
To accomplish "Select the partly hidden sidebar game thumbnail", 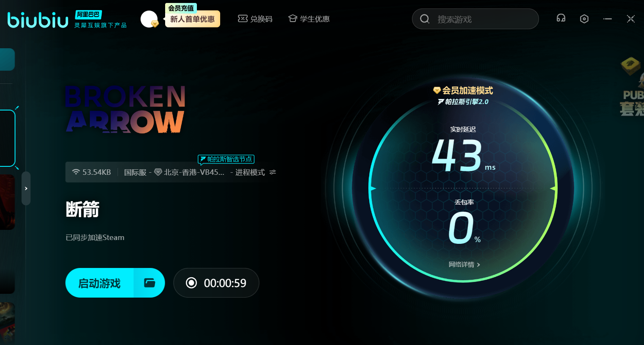I will [x=8, y=323].
